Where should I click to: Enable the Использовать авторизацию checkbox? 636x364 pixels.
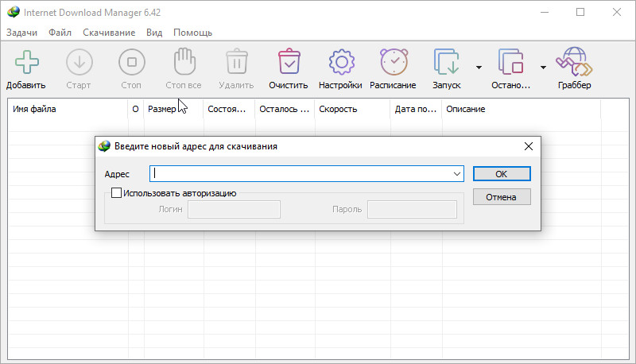pyautogui.click(x=117, y=192)
